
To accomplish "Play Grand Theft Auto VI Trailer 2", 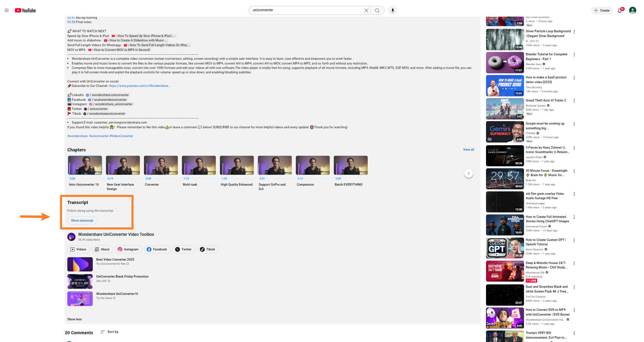I will tap(505, 108).
